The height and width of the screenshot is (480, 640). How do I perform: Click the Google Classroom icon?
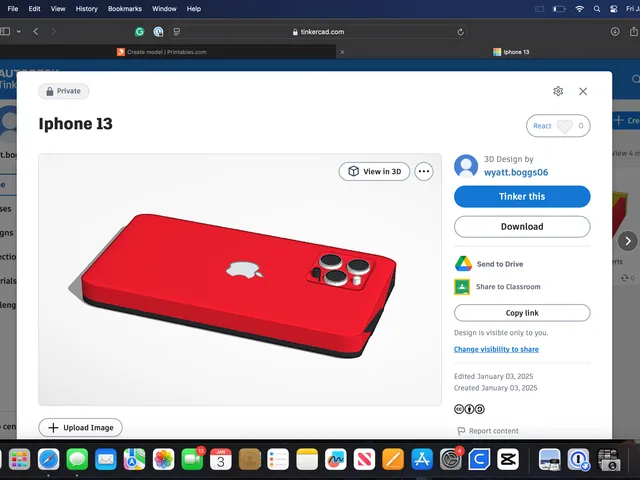[x=462, y=287]
